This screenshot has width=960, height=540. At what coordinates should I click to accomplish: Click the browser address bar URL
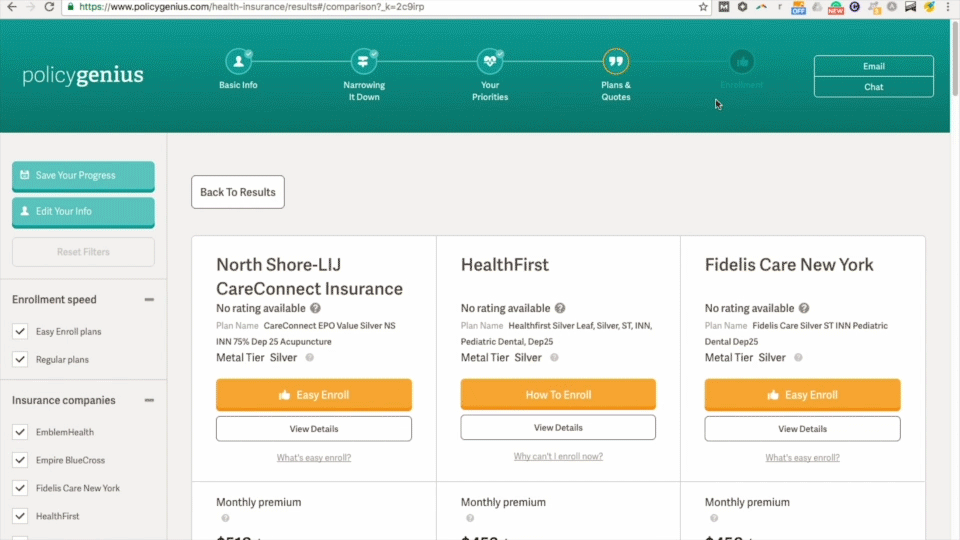pyautogui.click(x=252, y=7)
